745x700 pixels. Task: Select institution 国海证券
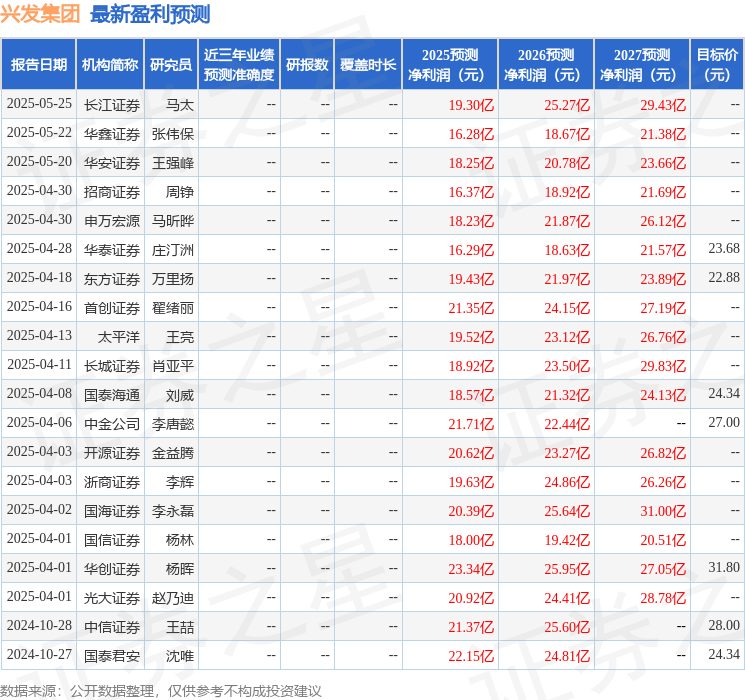coord(112,511)
